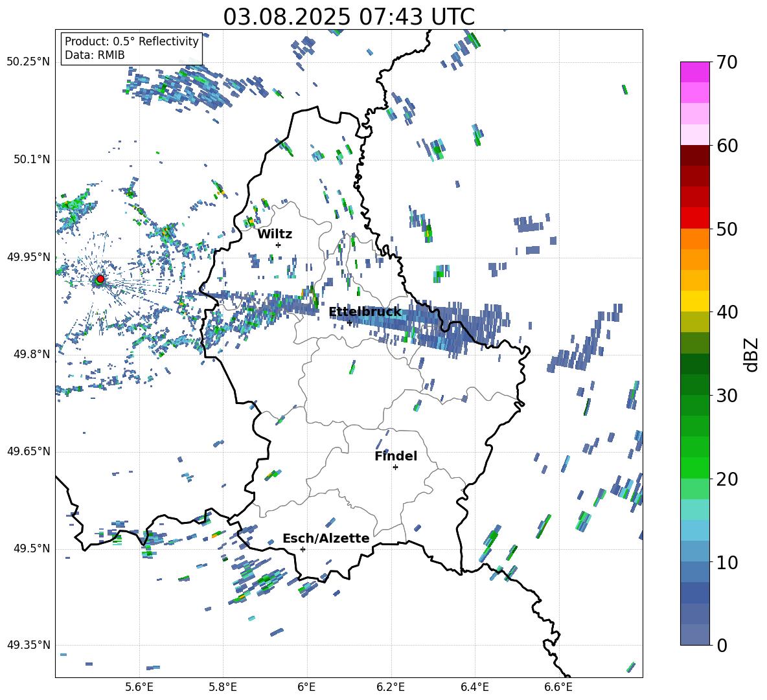Viewport: 767px width, 700px height.
Task: Click the 'Data: RMIB' label
Action: pos(95,55)
